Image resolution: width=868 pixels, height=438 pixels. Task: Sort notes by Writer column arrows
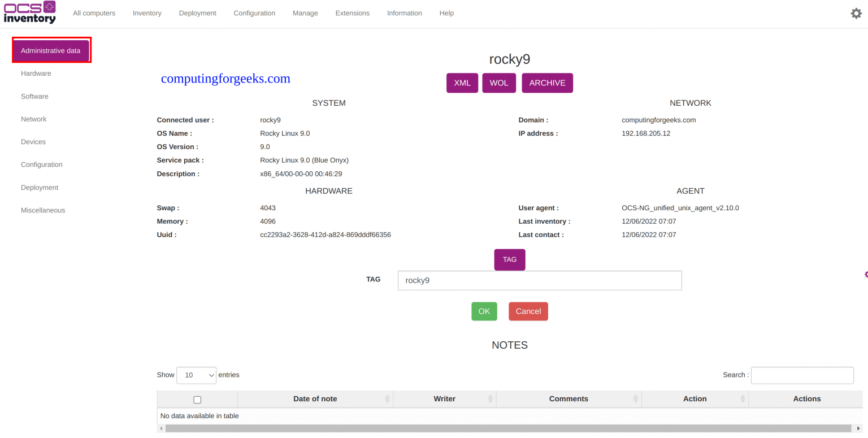tap(490, 399)
